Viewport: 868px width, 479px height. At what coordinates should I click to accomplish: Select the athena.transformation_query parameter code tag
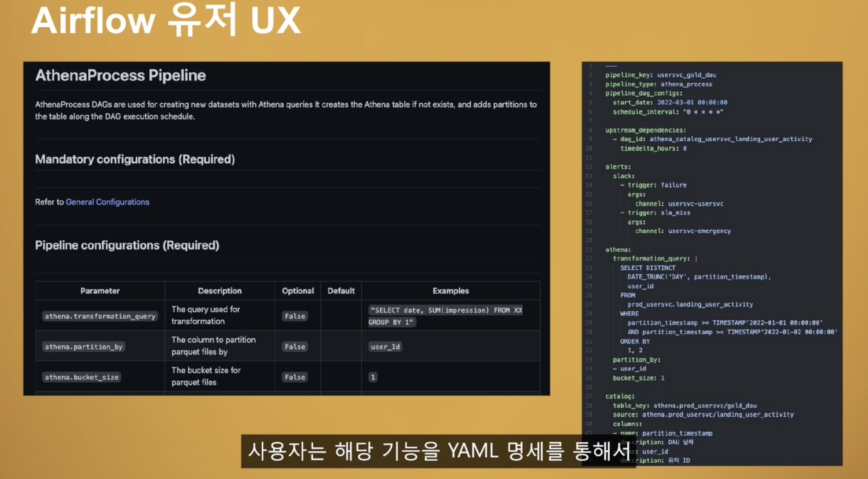pyautogui.click(x=100, y=316)
